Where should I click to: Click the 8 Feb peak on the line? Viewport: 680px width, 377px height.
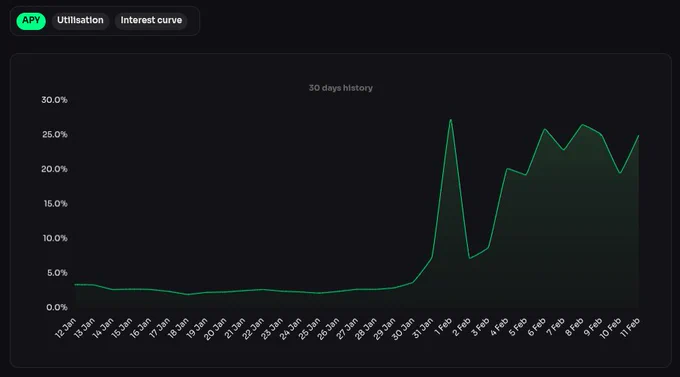coord(582,125)
